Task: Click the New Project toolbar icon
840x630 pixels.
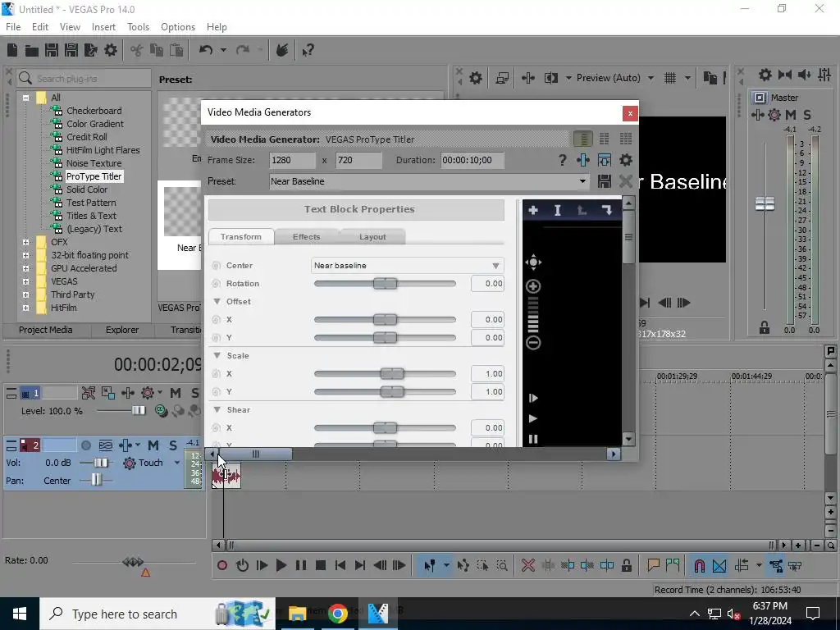Action: [x=12, y=50]
